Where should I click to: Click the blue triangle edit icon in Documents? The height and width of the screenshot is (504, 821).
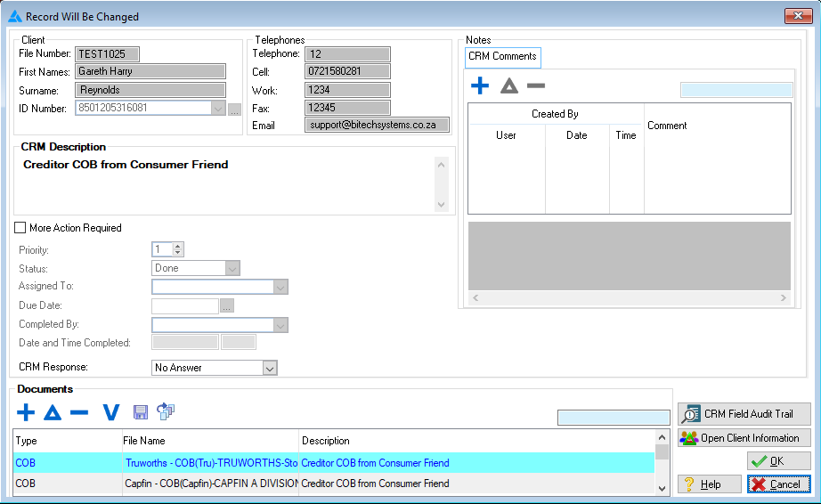coord(53,412)
